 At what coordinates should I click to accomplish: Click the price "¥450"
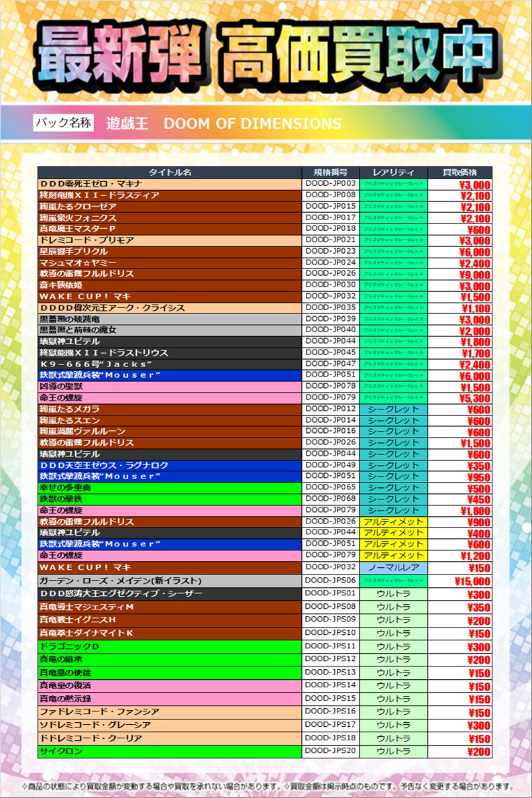478,500
